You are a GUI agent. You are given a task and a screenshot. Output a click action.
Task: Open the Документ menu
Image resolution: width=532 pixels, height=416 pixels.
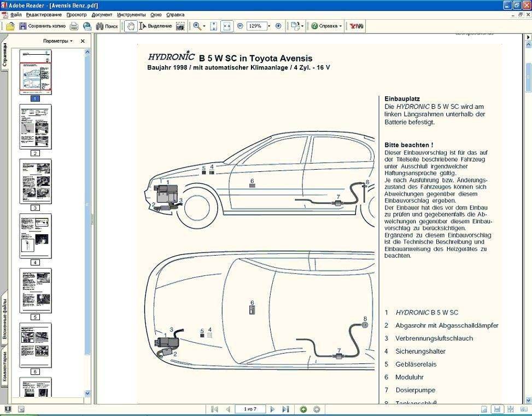[102, 14]
